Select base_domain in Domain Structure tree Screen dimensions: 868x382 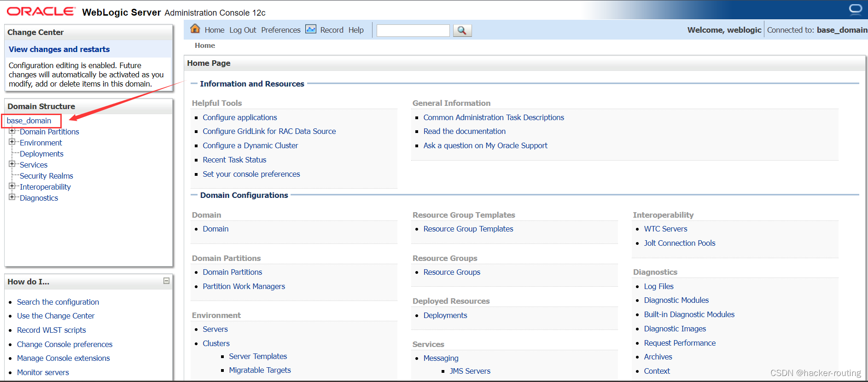(x=29, y=121)
